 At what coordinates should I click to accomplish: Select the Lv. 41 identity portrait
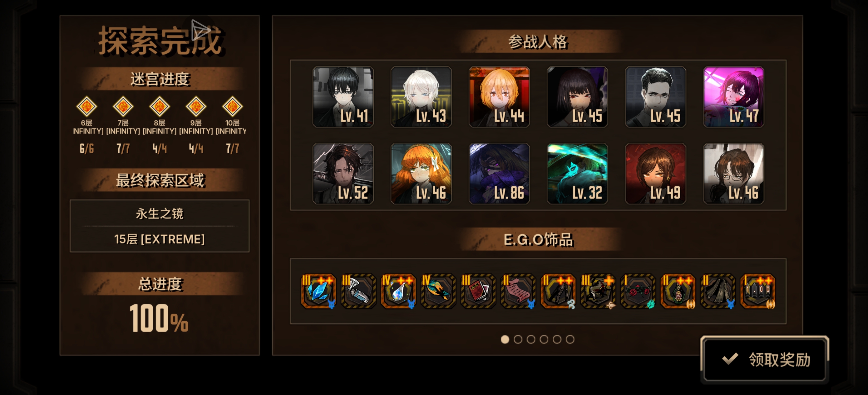point(343,97)
